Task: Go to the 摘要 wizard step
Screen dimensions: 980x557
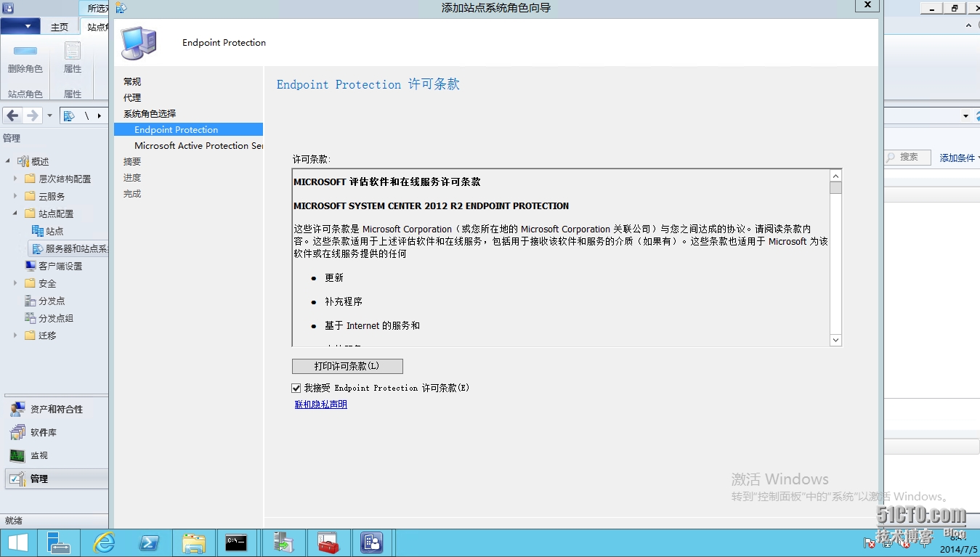Action: 132,162
